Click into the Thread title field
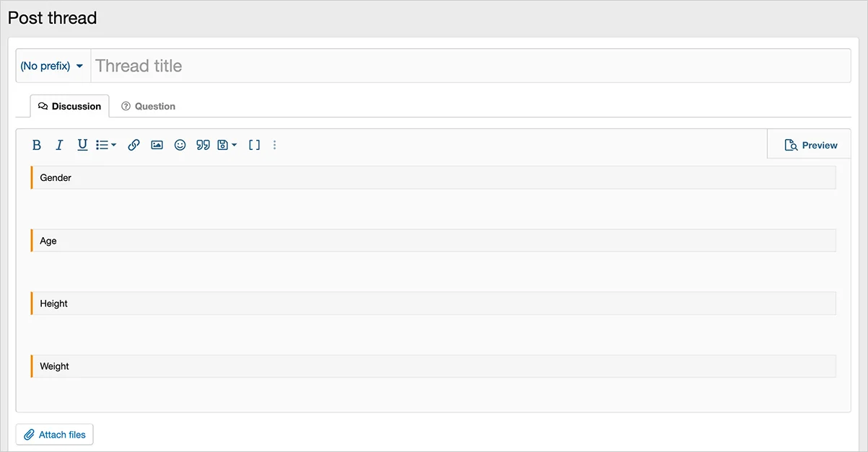 click(469, 66)
